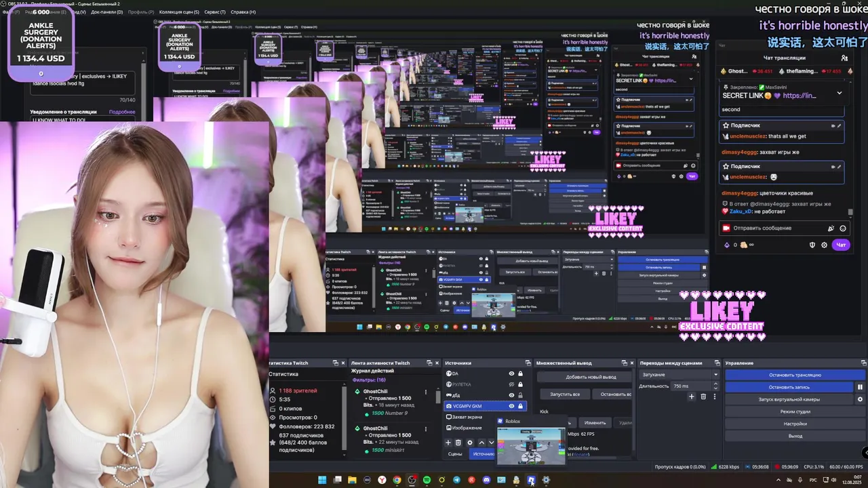The height and width of the screenshot is (488, 868).
Task: Switch to the Сцены tab
Action: click(x=455, y=454)
